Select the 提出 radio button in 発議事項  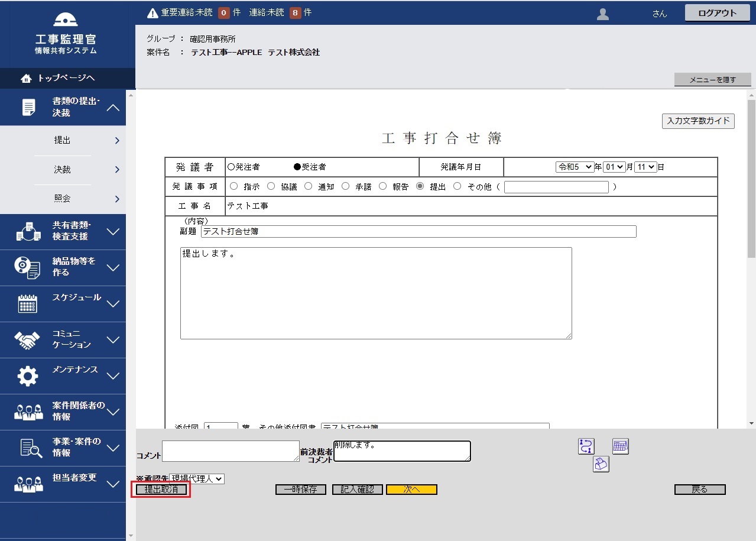click(x=420, y=186)
